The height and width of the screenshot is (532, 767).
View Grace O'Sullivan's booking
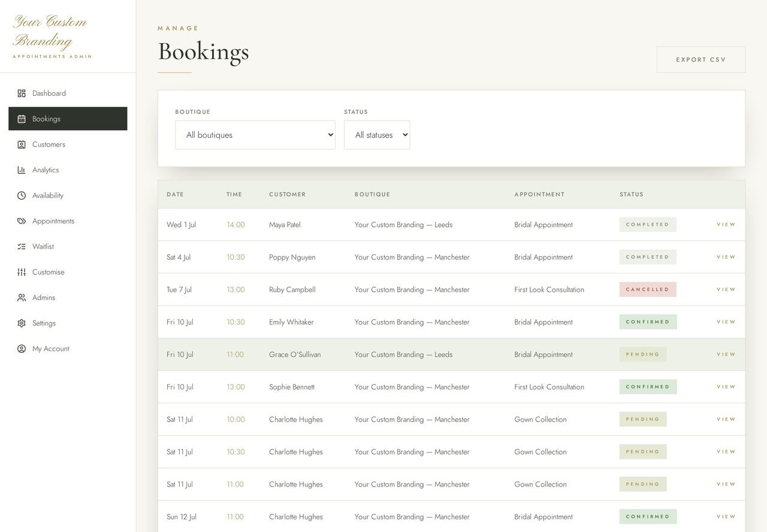click(726, 355)
